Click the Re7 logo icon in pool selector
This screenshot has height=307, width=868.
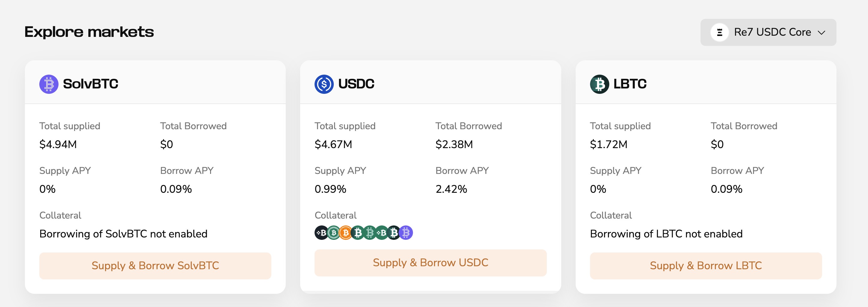click(x=719, y=32)
